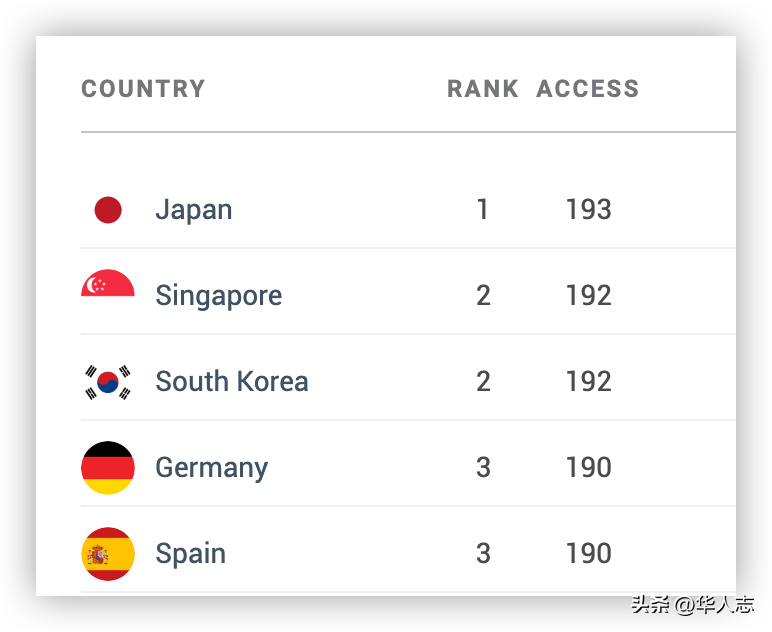Click the Japan flag icon

pyautogui.click(x=108, y=210)
